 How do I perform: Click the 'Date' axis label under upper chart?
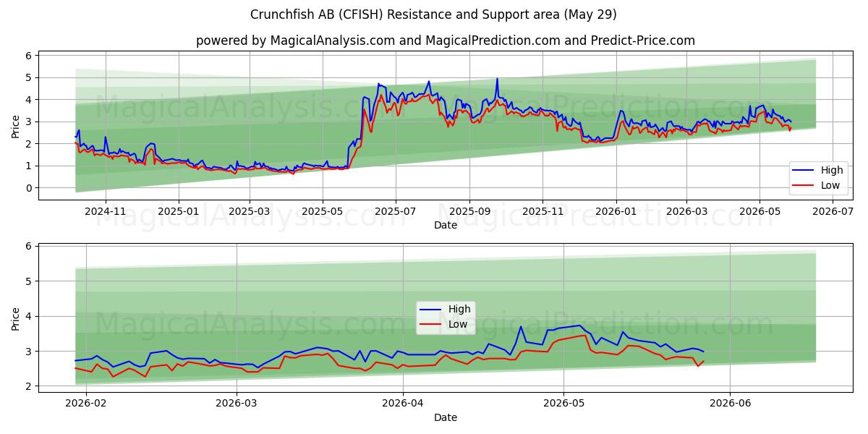click(446, 226)
